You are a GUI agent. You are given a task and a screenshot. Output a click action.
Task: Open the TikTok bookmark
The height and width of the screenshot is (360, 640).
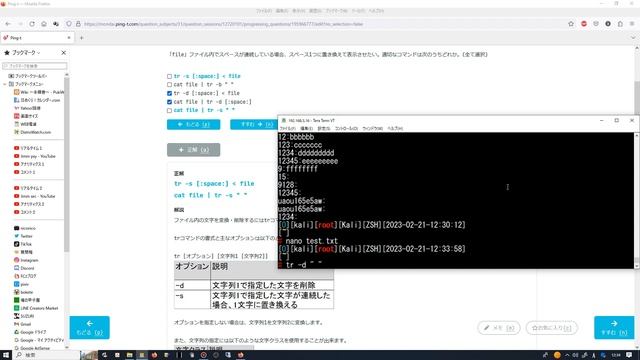coord(23,244)
